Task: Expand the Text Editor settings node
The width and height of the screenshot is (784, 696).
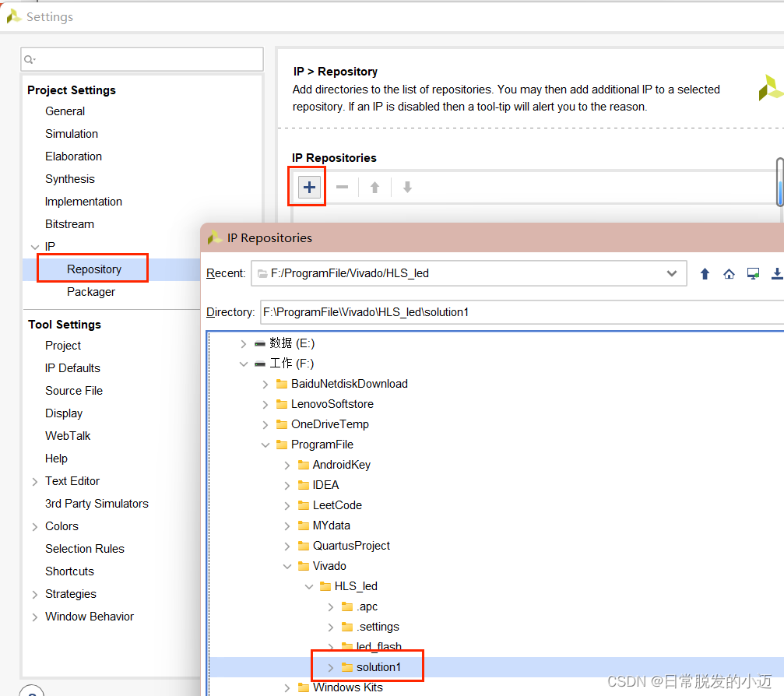Action: tap(35, 481)
